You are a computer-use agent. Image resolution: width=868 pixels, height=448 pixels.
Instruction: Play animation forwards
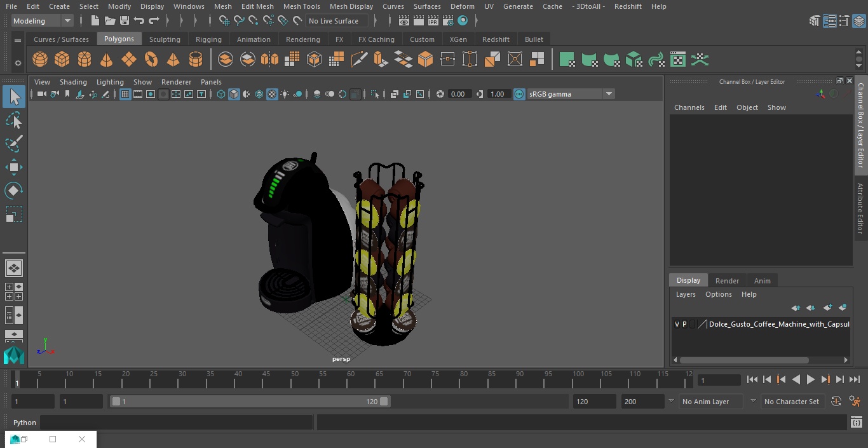811,379
